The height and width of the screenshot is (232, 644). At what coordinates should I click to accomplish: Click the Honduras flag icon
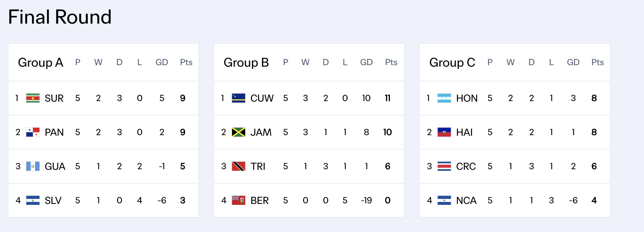coord(444,98)
